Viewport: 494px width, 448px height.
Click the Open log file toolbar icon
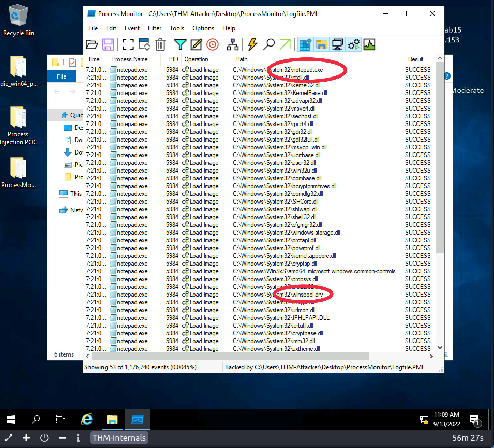[x=92, y=44]
